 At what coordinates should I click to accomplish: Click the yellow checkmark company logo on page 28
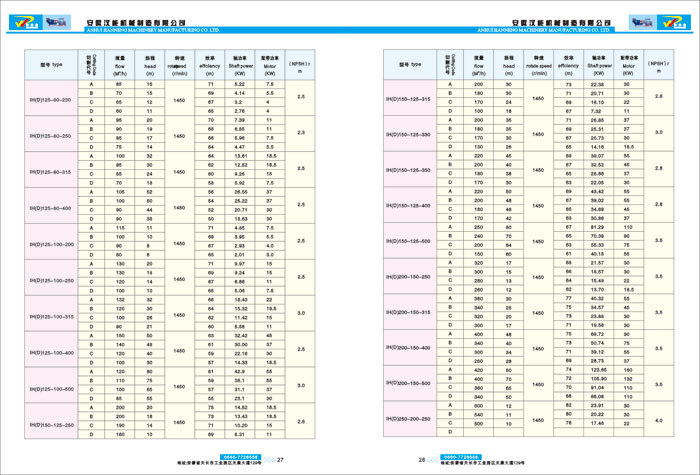(x=674, y=22)
